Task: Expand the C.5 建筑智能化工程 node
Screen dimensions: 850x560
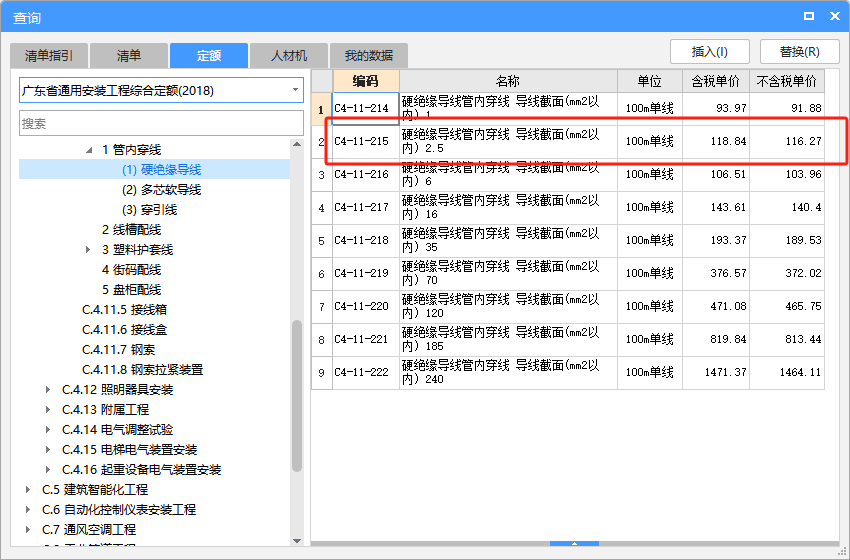Action: pos(28,490)
